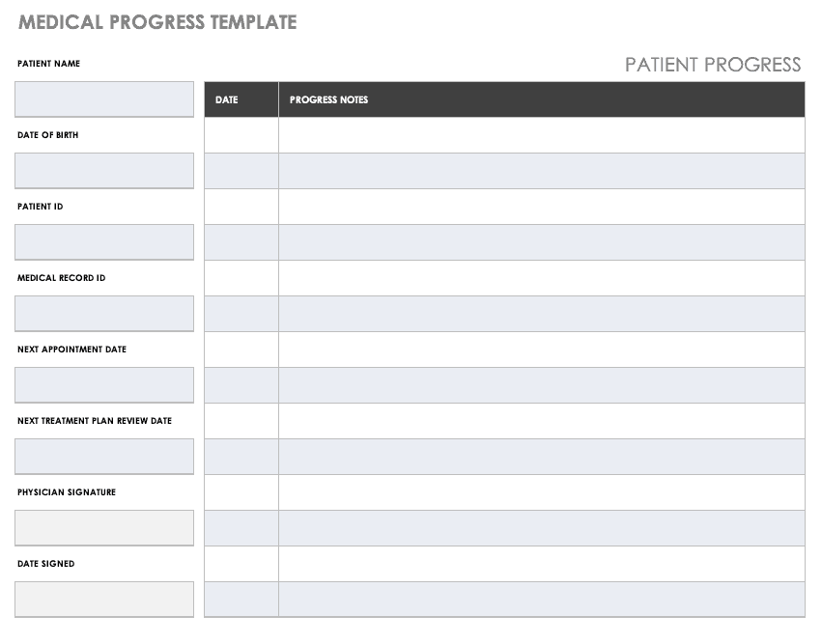Click the third Progress Notes row
Viewport: 822px width, 644px height.
[x=541, y=207]
